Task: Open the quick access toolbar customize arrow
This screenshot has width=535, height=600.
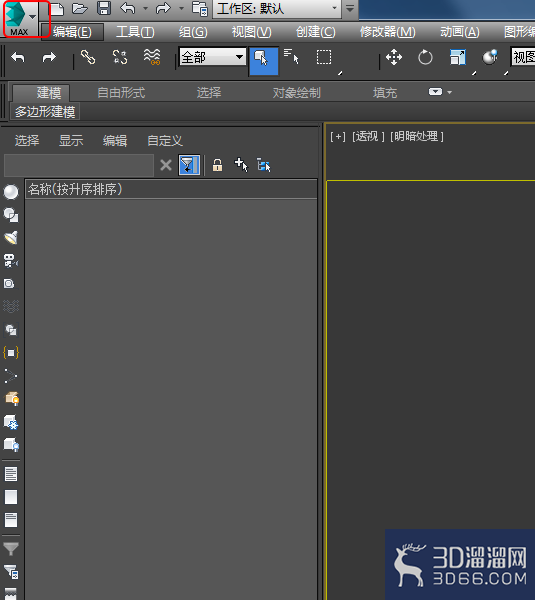Action: tap(350, 8)
